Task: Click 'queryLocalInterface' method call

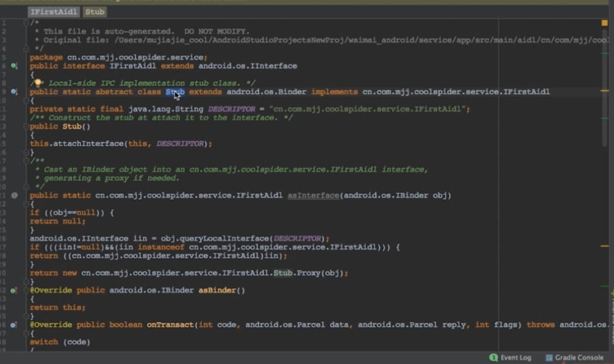Action: [x=224, y=238]
